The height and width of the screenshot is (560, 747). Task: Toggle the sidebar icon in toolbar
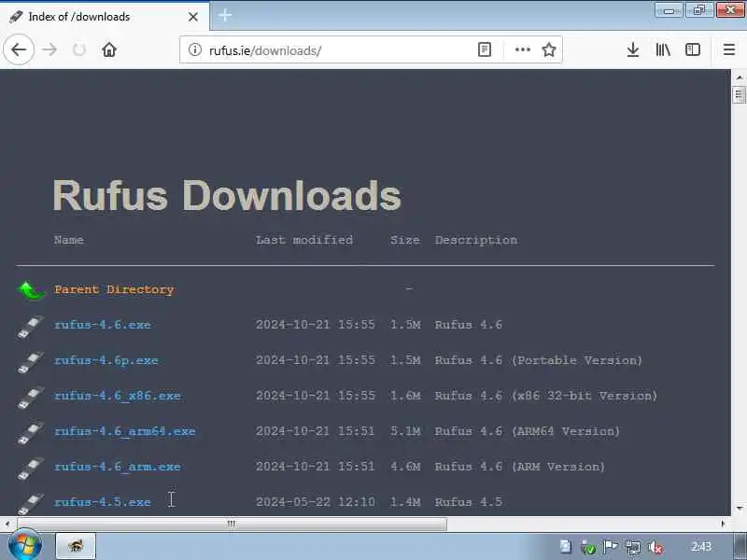coord(692,49)
